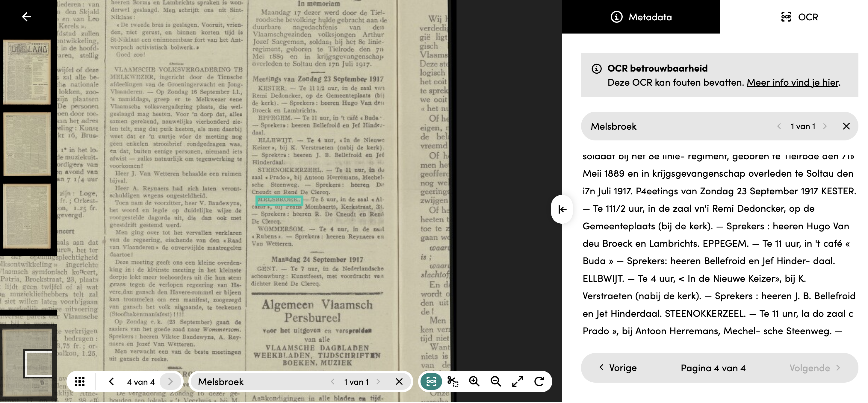
Task: Click the OCR betrouwbaarheid info icon
Action: (596, 68)
